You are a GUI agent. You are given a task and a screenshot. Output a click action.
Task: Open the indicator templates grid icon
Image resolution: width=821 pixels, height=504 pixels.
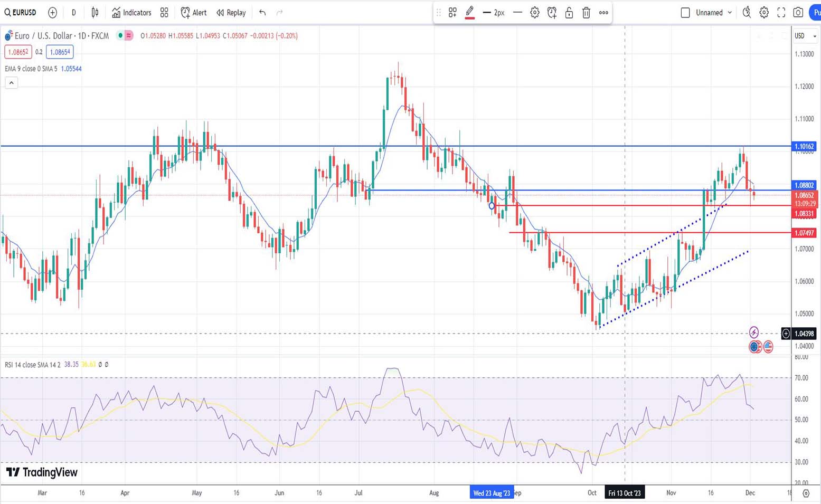tap(164, 13)
